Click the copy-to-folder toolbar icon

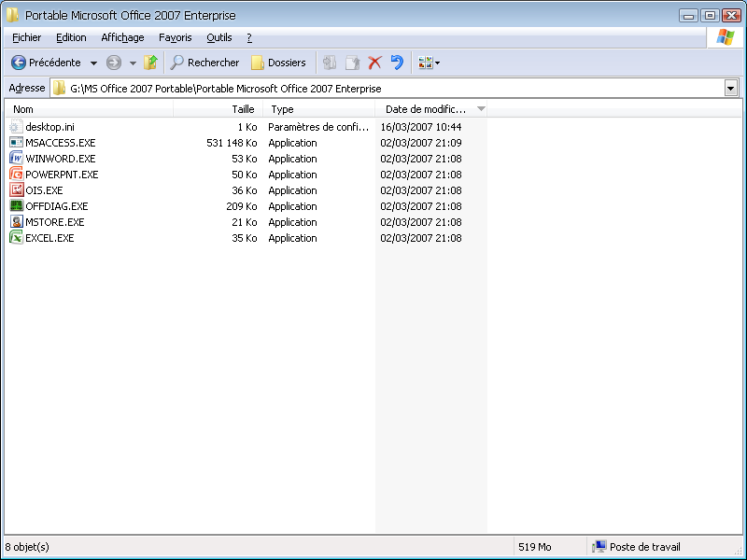click(x=352, y=63)
